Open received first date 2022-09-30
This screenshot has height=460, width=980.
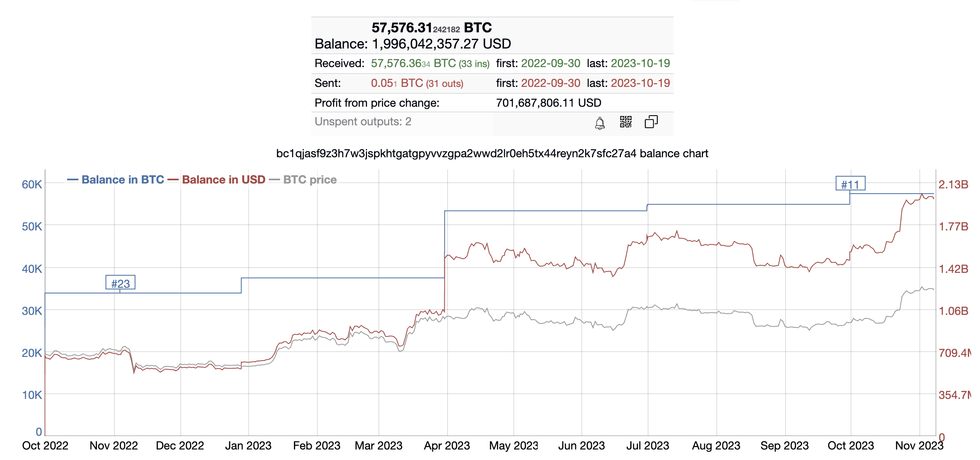551,63
